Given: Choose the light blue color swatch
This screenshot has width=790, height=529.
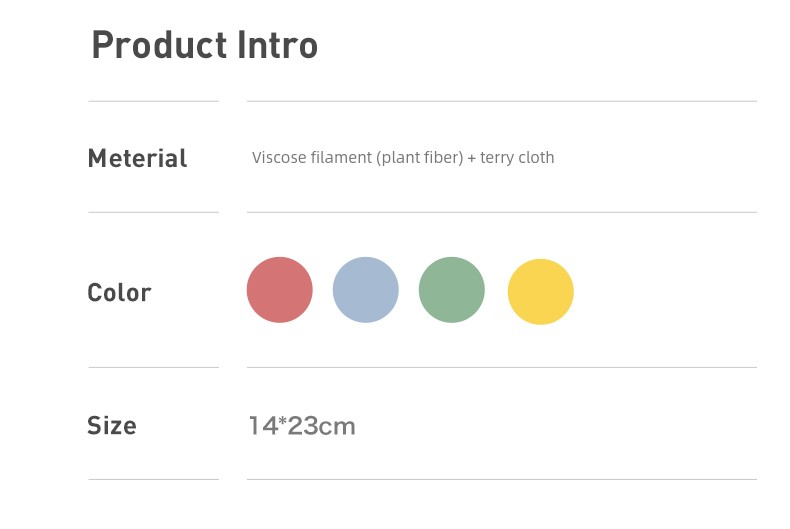Looking at the screenshot, I should (x=366, y=290).
